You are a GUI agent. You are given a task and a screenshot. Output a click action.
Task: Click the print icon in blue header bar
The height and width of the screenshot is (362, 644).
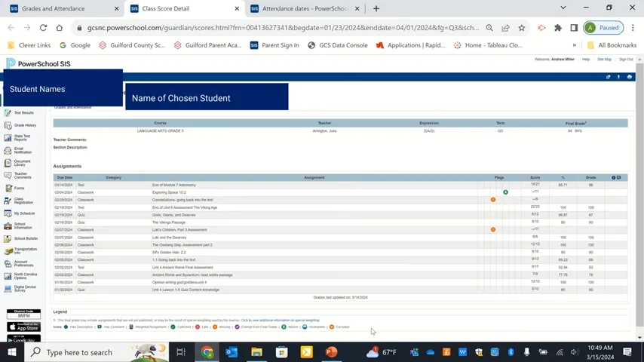tap(630, 77)
